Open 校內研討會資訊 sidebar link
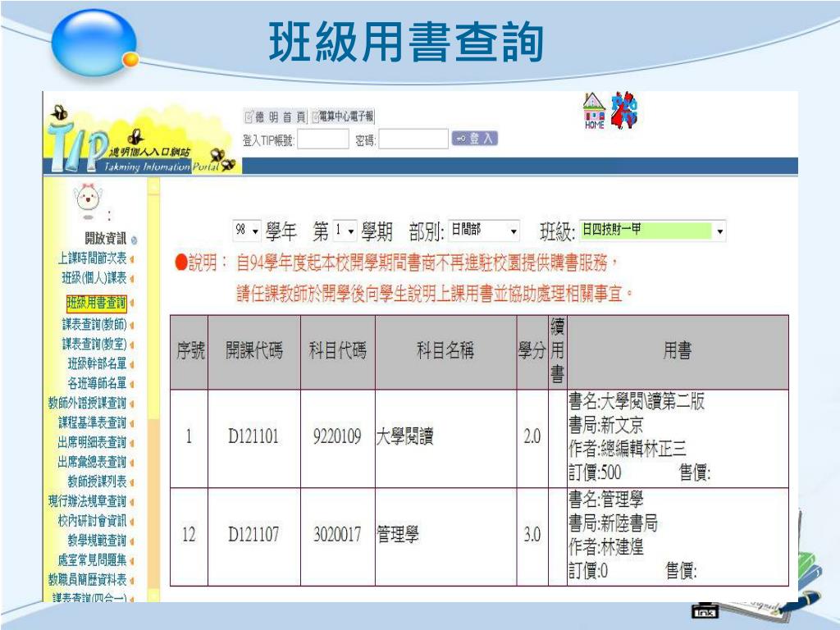Image resolution: width=840 pixels, height=630 pixels. [x=92, y=521]
